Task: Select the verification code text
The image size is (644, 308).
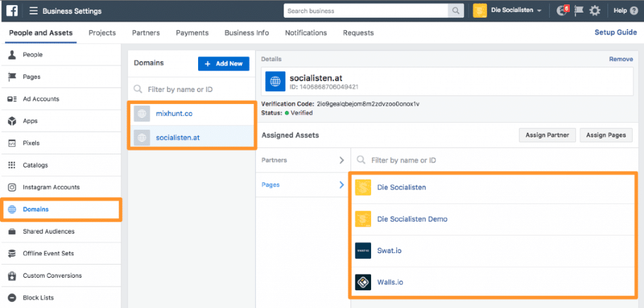Action: [x=368, y=104]
